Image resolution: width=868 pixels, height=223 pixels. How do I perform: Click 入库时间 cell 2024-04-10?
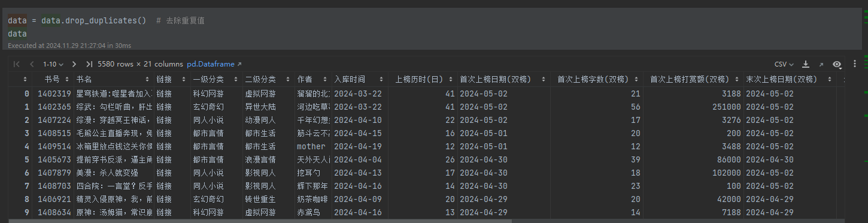359,120
